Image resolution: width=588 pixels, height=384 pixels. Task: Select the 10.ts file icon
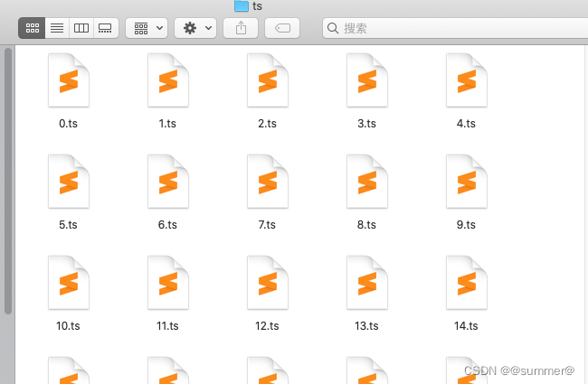point(69,283)
